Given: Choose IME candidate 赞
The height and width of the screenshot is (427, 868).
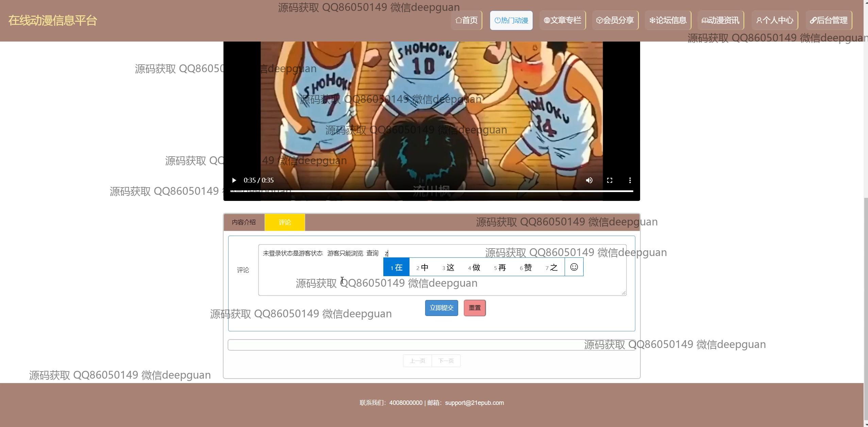Looking at the screenshot, I should pyautogui.click(x=525, y=267).
